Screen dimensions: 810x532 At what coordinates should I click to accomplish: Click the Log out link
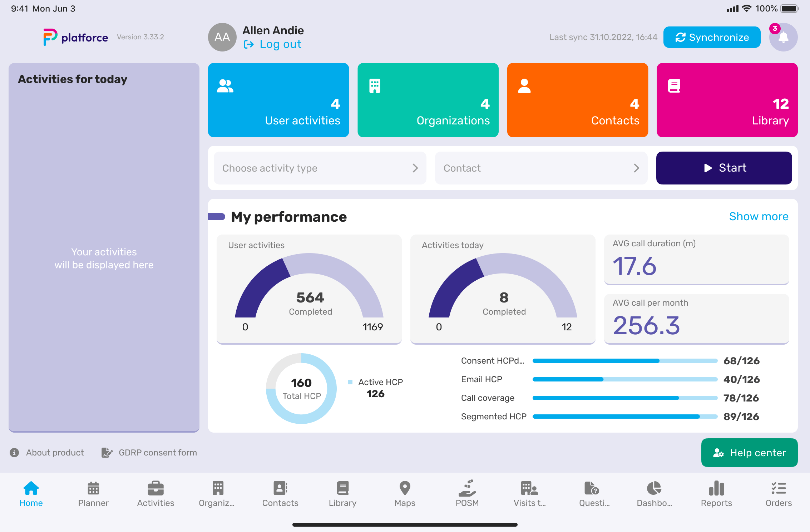tap(273, 44)
